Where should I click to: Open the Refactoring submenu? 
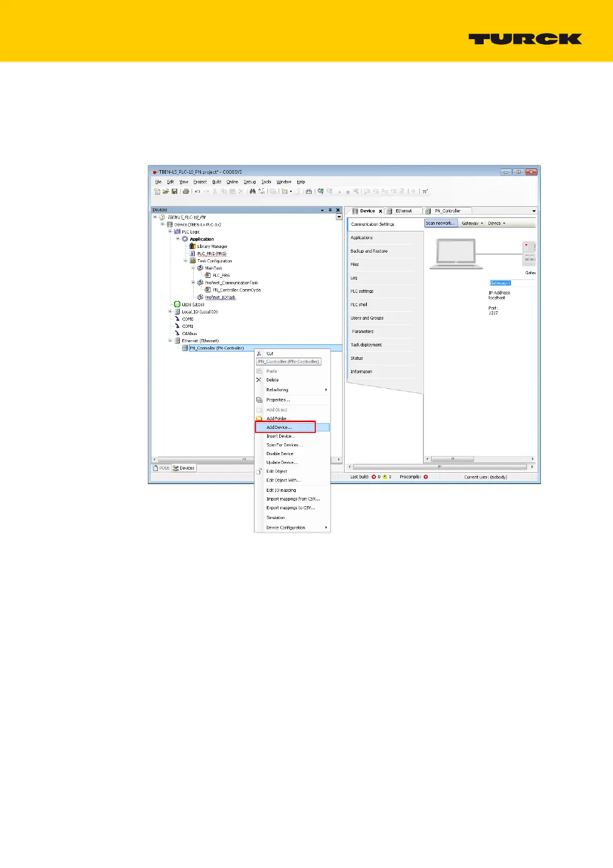pyautogui.click(x=293, y=390)
